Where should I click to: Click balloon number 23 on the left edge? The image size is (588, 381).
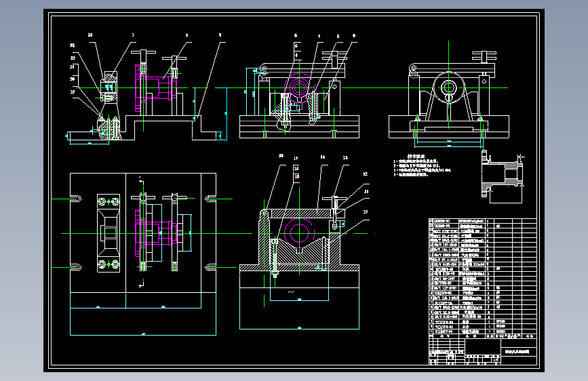tap(72, 45)
